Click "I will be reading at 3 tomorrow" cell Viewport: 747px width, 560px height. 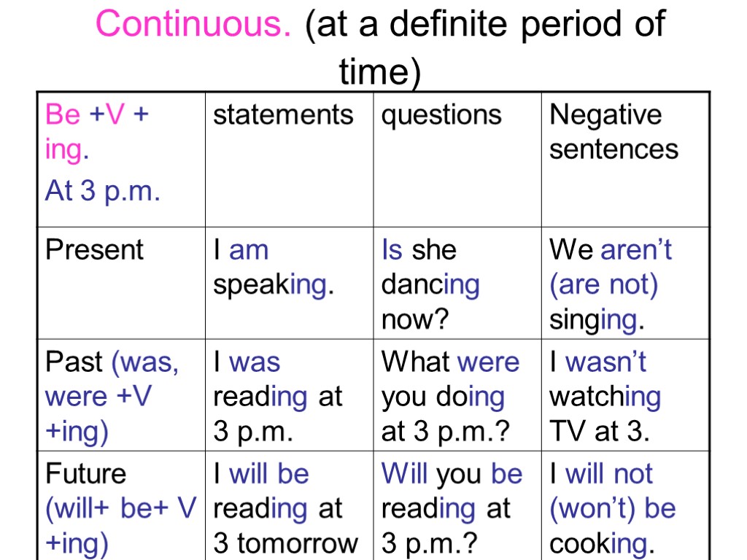[x=285, y=508]
